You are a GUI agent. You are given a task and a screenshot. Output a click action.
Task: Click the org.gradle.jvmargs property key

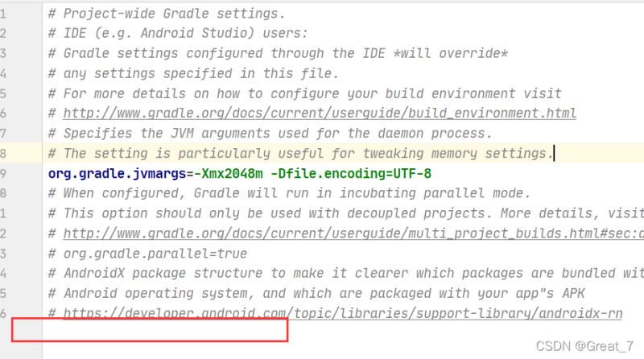click(117, 174)
